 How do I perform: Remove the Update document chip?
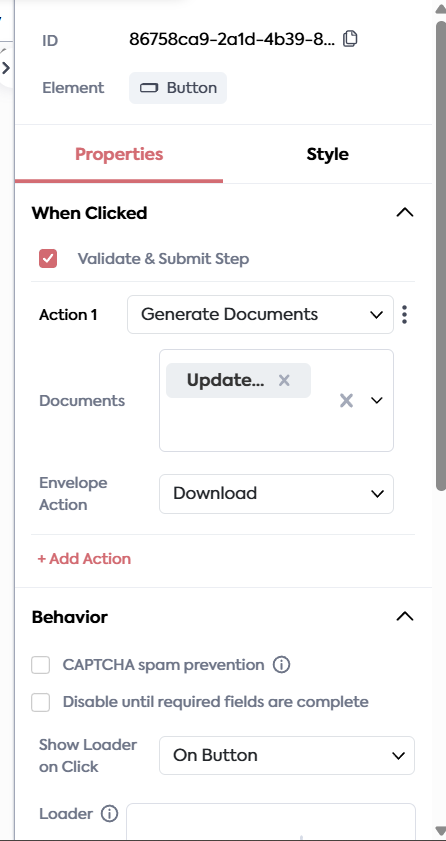(284, 380)
